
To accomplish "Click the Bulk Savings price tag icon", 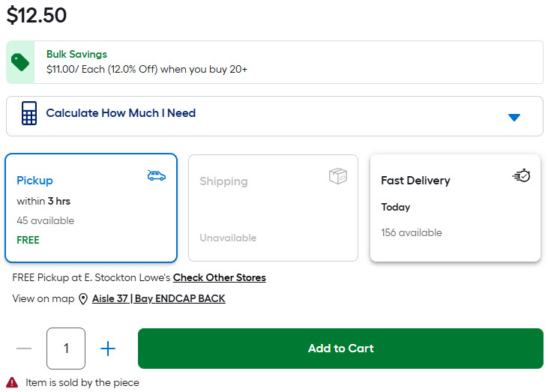I will [20, 62].
